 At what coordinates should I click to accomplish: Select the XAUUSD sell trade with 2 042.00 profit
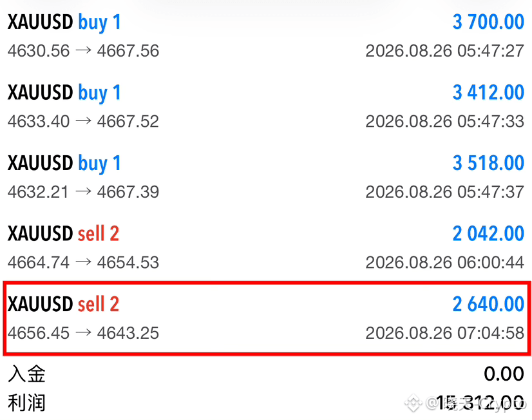coord(266,247)
